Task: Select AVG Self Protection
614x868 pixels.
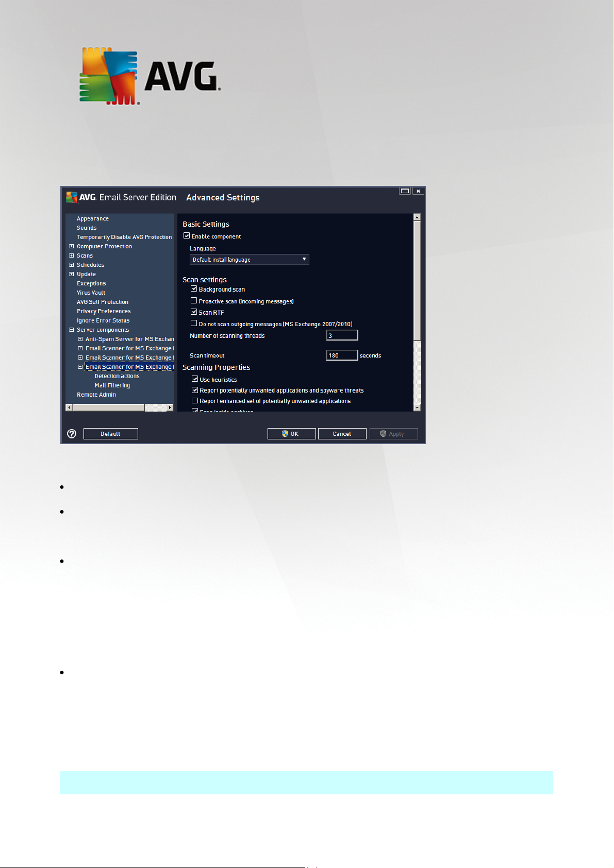Action: (103, 302)
